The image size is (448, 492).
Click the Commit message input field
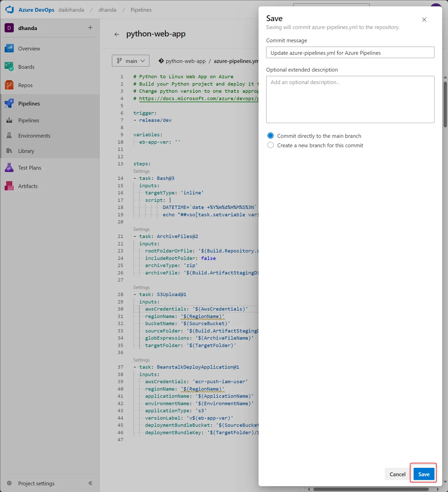tap(350, 52)
